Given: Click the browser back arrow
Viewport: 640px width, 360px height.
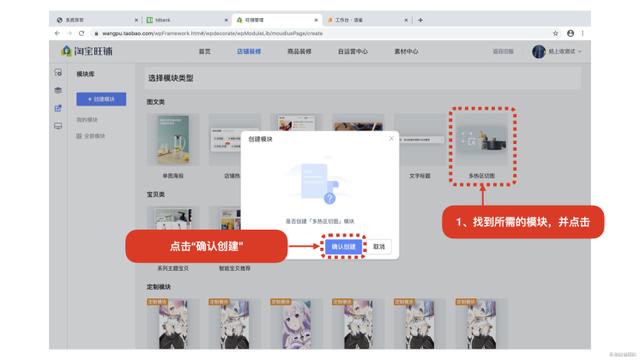Looking at the screenshot, I should click(57, 33).
